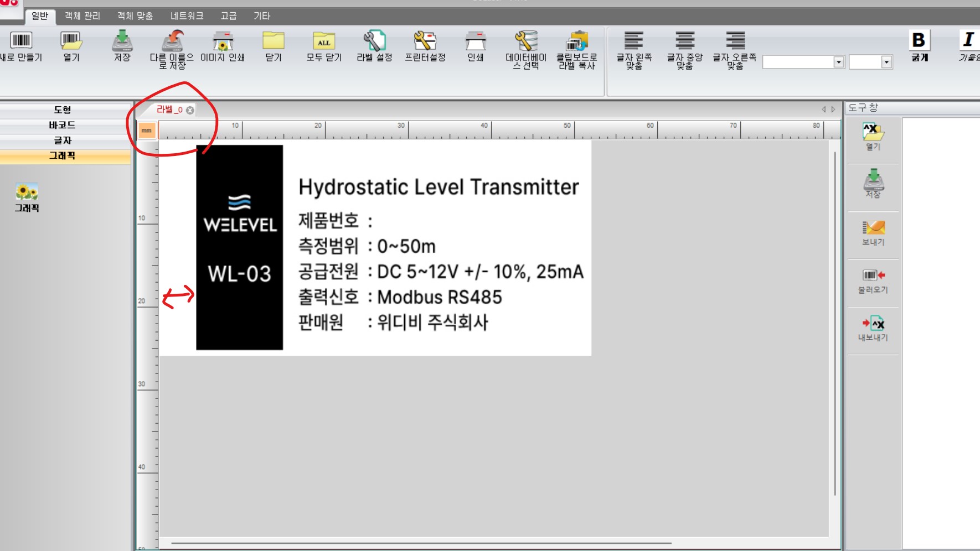
Task: Open 라벨 설정 (Label settings) tool
Action: (374, 41)
